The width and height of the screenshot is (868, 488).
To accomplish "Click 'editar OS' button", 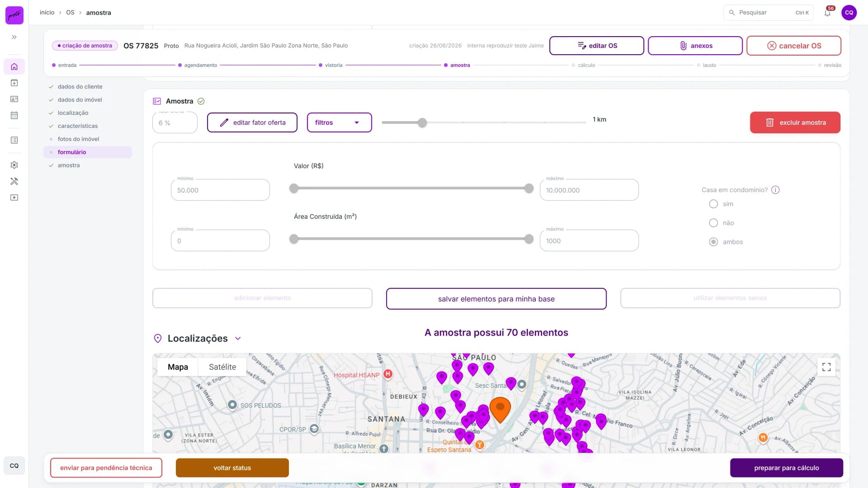I will pyautogui.click(x=596, y=46).
